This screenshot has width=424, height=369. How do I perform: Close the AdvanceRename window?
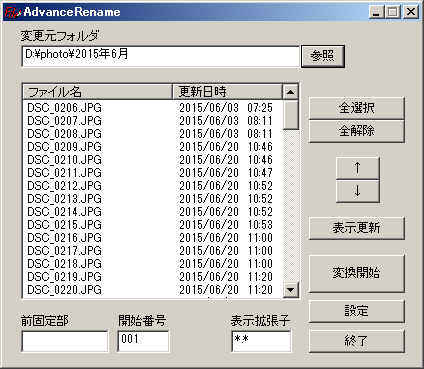[411, 12]
